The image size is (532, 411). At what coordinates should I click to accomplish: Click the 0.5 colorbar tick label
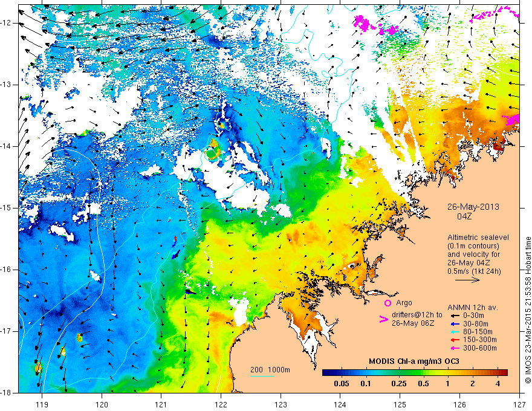coord(423,384)
